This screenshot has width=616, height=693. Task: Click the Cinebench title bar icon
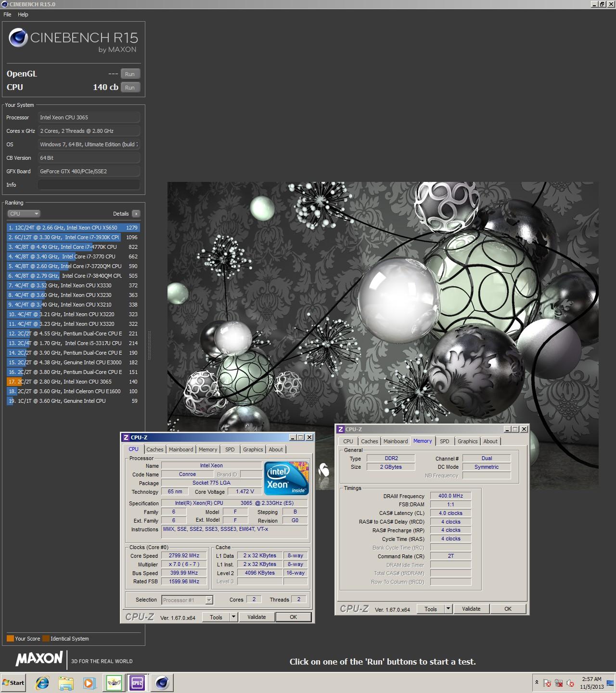[x=5, y=4]
